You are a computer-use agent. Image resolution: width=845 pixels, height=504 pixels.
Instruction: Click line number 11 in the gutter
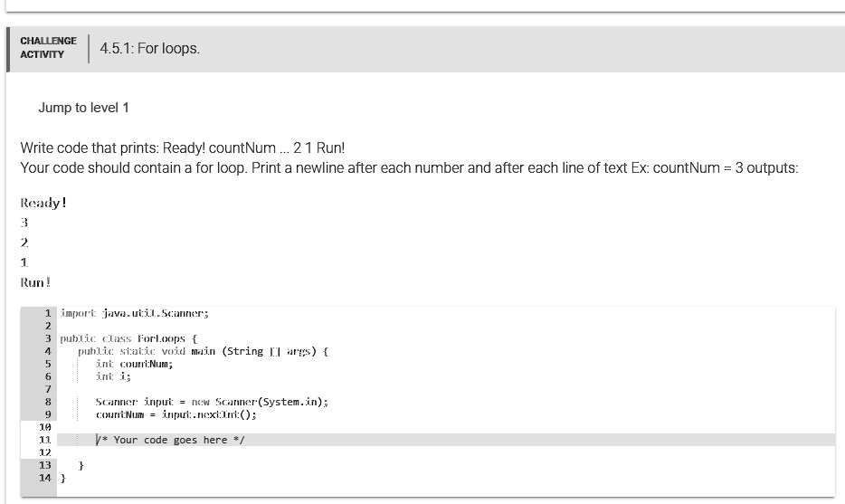pyautogui.click(x=45, y=440)
